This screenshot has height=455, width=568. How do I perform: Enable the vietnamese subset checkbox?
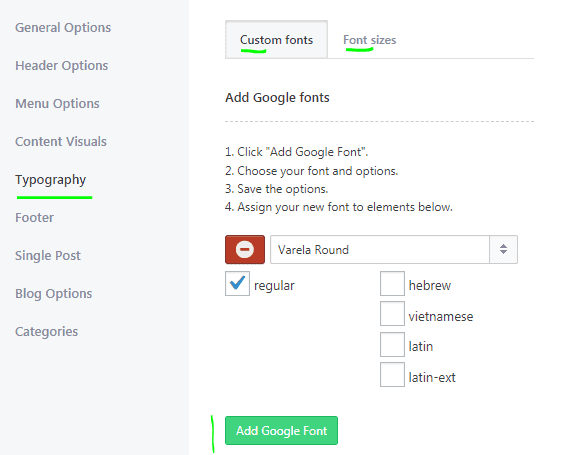pos(392,314)
